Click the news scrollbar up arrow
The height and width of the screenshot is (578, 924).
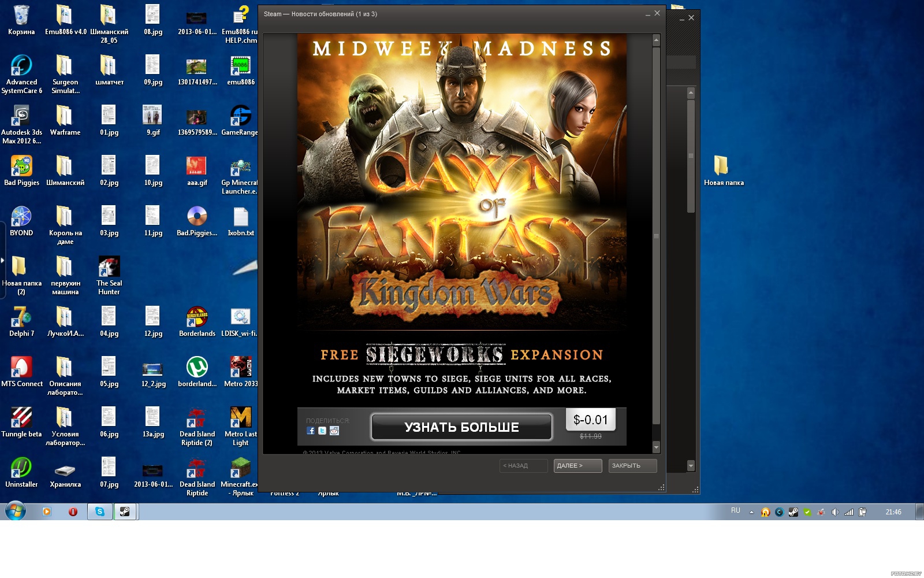coord(656,40)
